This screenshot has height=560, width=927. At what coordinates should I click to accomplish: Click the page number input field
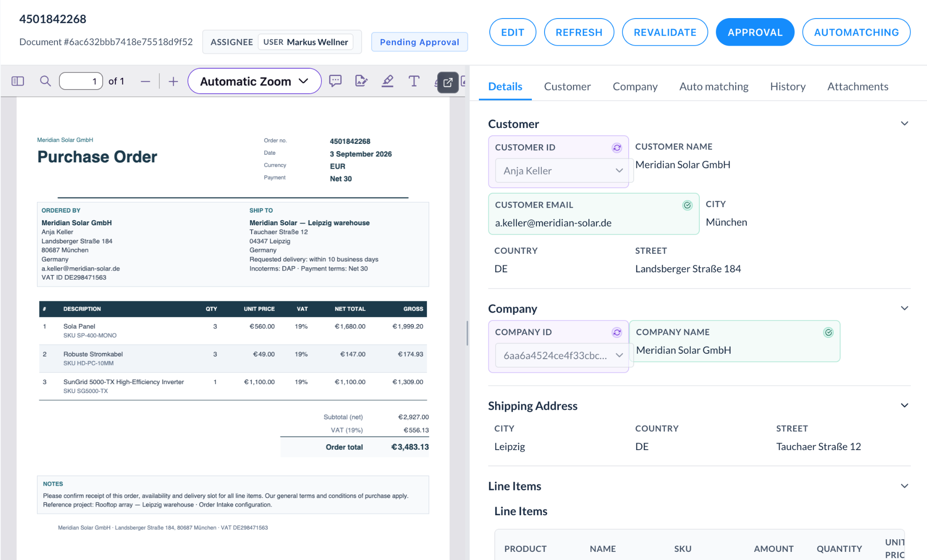(81, 81)
